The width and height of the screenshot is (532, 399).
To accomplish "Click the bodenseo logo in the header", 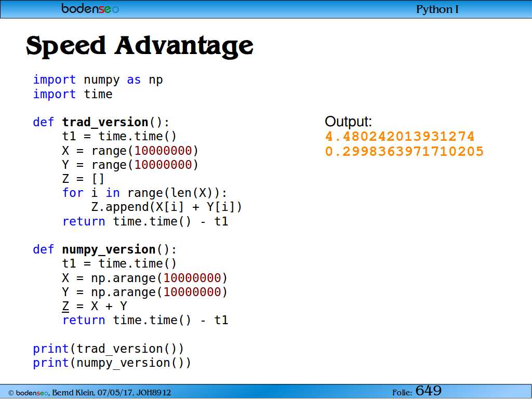I will (90, 8).
